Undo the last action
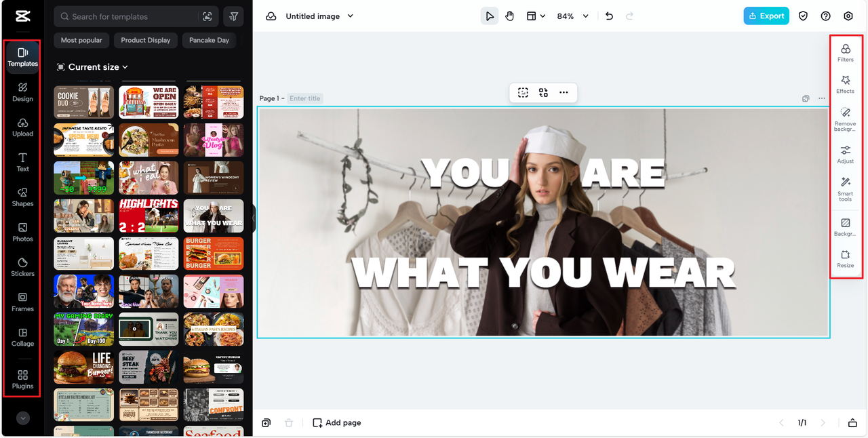Image resolution: width=868 pixels, height=438 pixels. coord(609,16)
